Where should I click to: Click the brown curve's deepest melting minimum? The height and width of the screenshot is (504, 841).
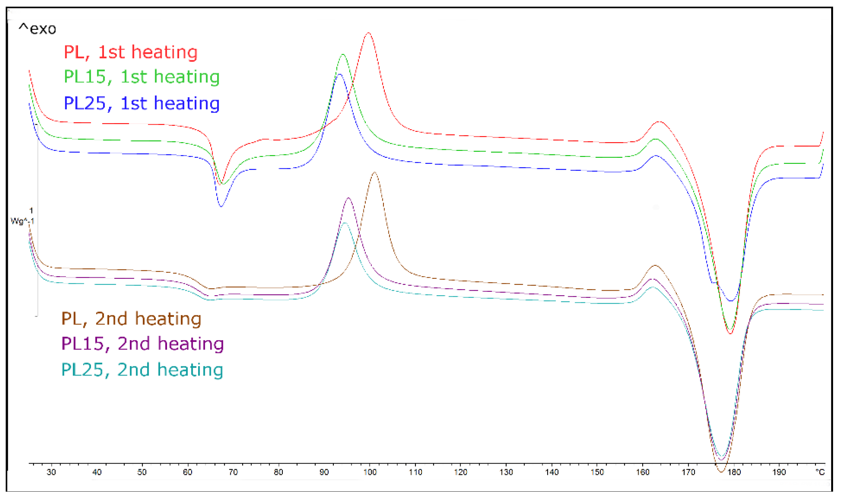(721, 471)
